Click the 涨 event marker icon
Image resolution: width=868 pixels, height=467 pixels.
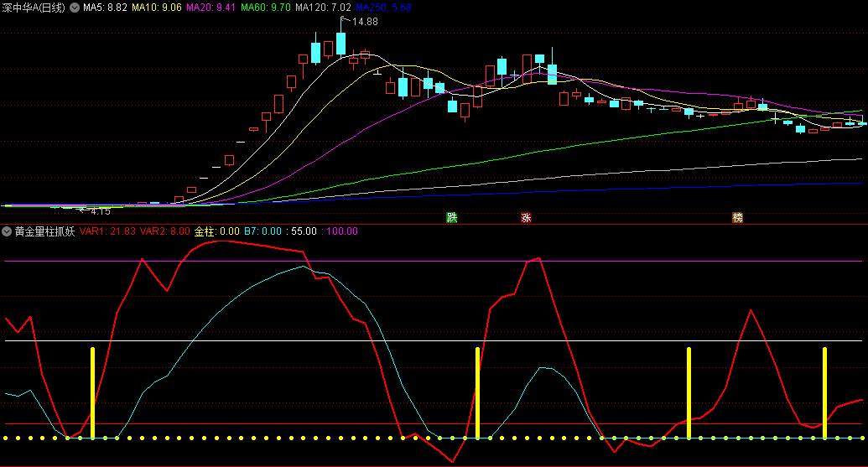point(527,218)
